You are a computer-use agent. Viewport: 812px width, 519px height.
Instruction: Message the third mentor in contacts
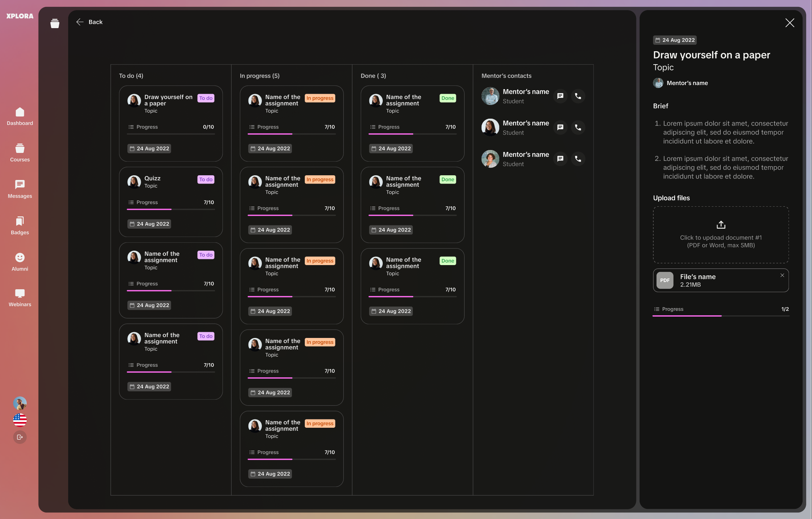pos(560,159)
